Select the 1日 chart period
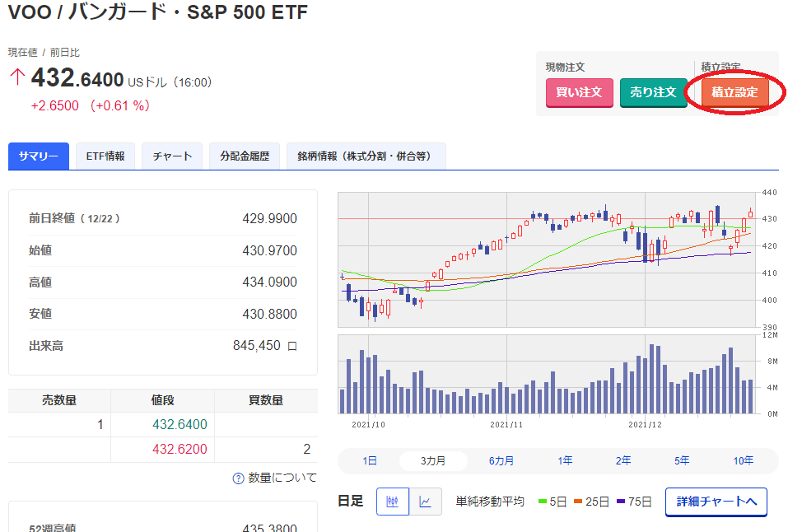The width and height of the screenshot is (802, 532). tap(369, 461)
